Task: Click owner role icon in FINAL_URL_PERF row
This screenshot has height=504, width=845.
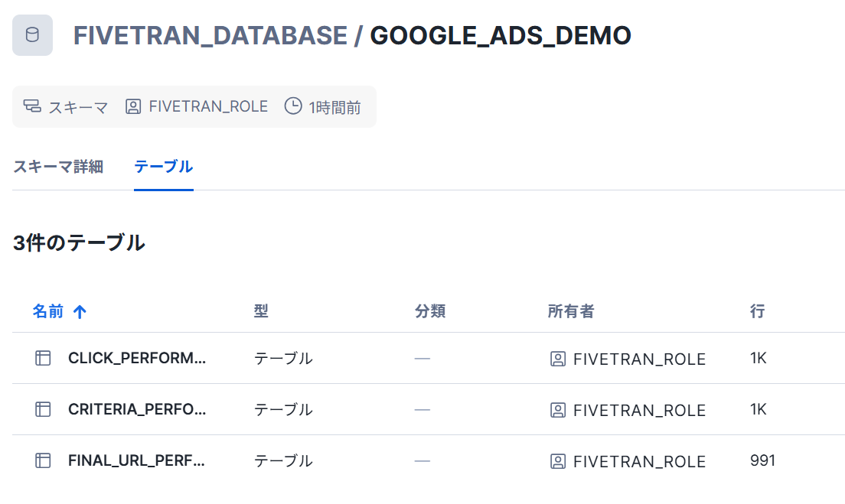Action: coord(558,461)
